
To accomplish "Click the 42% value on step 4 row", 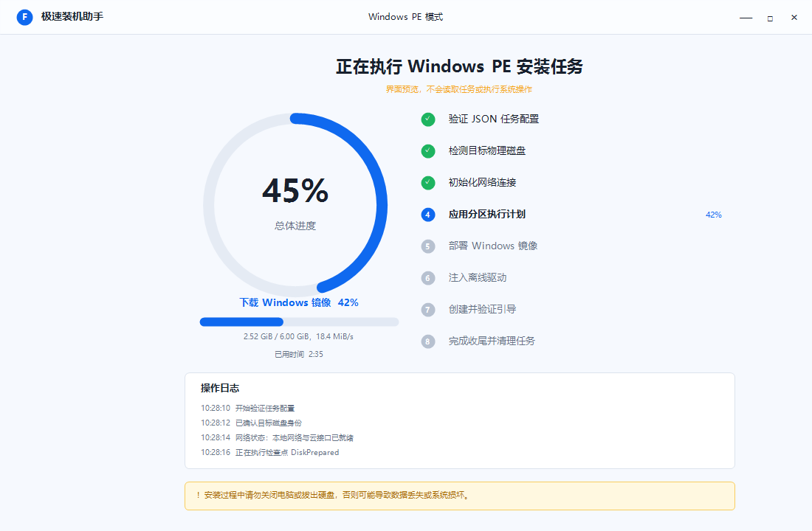I will (714, 215).
